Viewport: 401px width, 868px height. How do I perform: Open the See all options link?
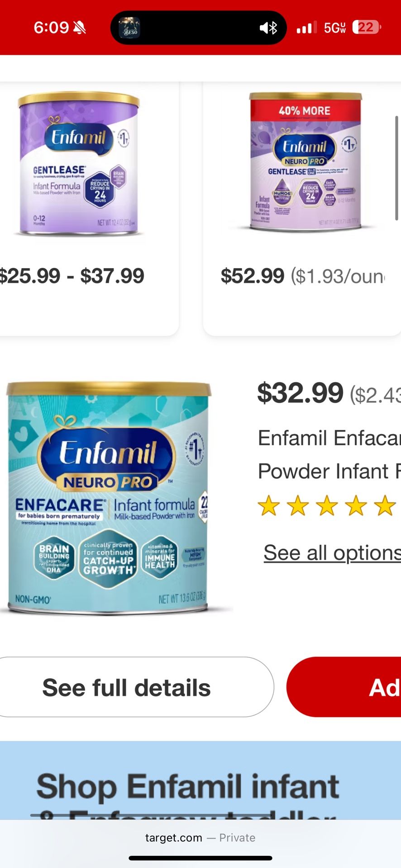331,552
